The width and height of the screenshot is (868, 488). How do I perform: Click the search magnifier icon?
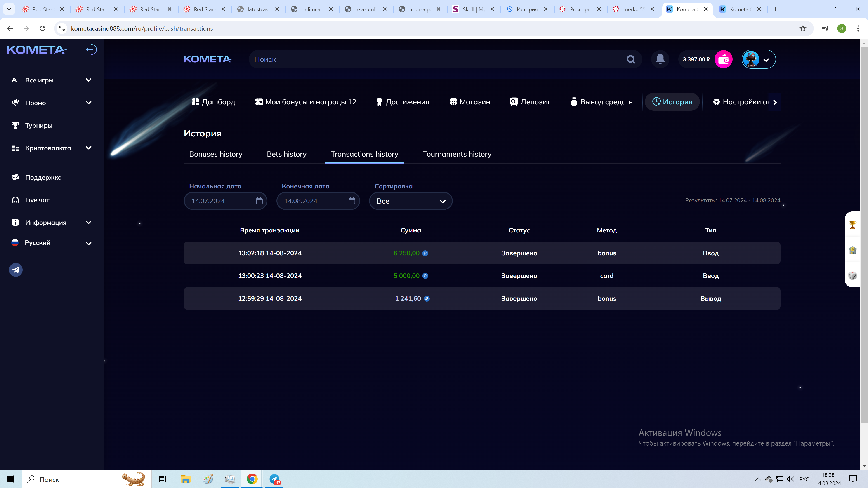tap(631, 60)
